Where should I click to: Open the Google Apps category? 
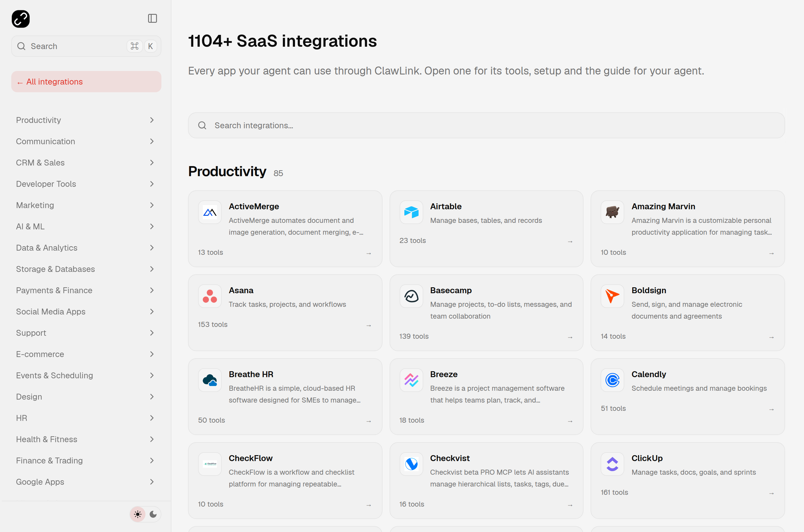86,482
